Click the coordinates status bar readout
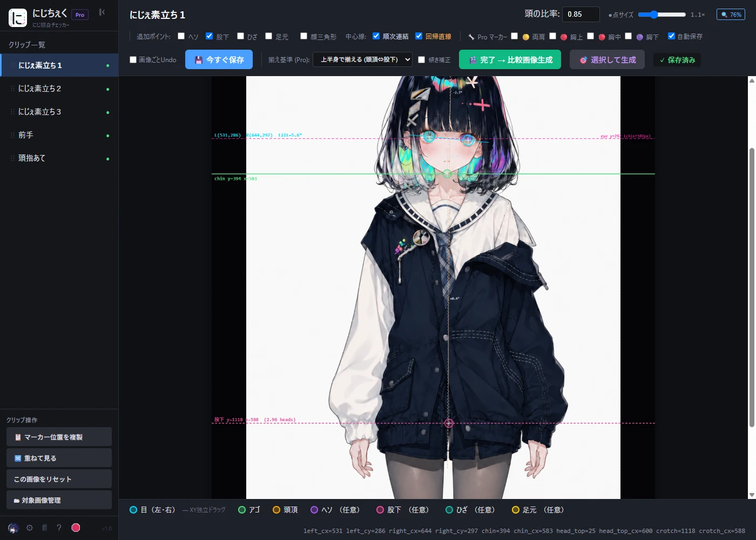 (x=524, y=531)
